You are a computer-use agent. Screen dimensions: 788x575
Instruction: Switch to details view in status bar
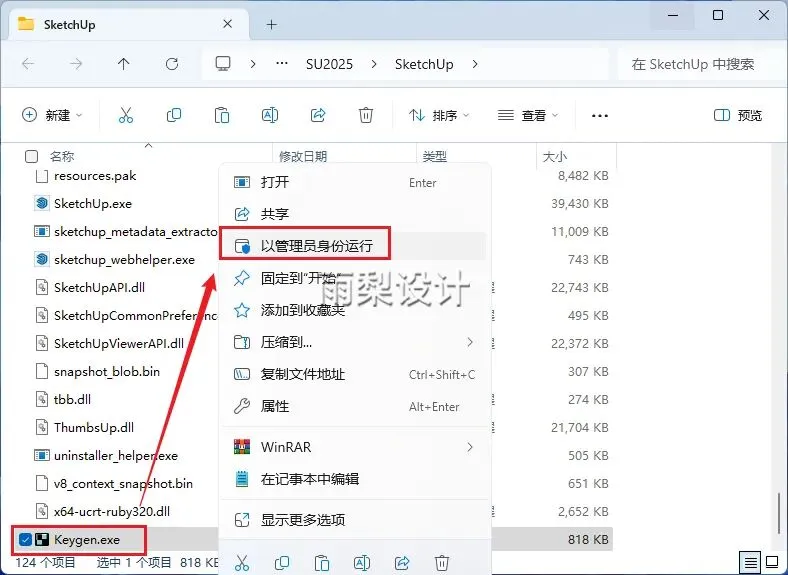click(x=751, y=562)
